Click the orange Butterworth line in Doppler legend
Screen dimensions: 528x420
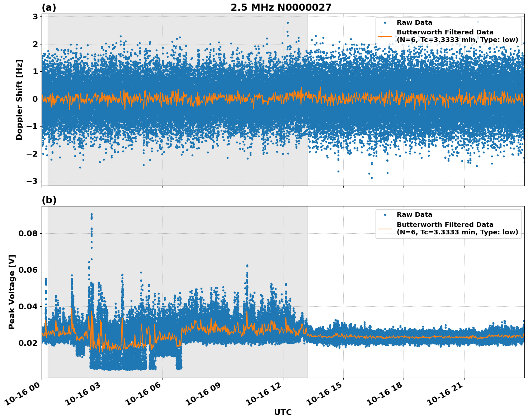click(x=385, y=36)
